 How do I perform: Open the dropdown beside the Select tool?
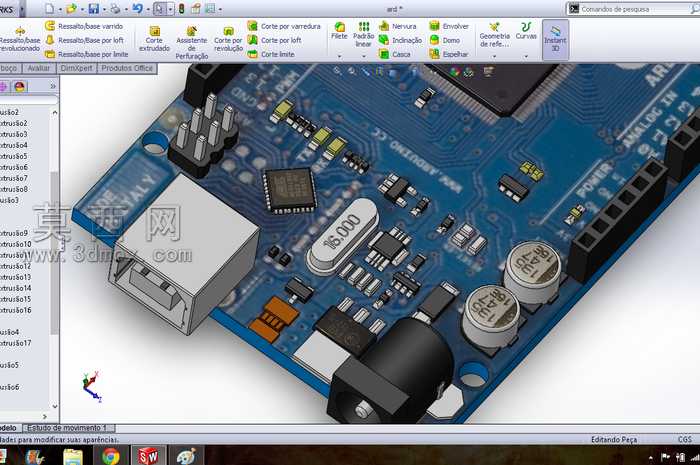(170, 9)
